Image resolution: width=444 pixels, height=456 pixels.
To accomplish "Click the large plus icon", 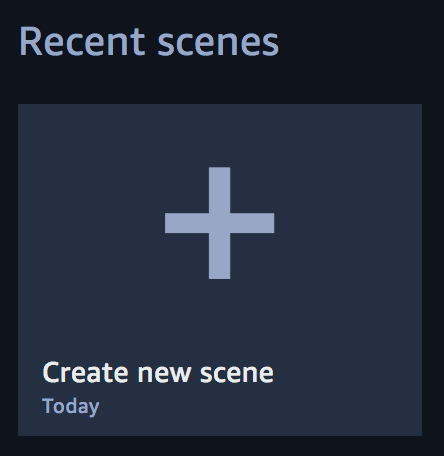I will click(x=219, y=223).
